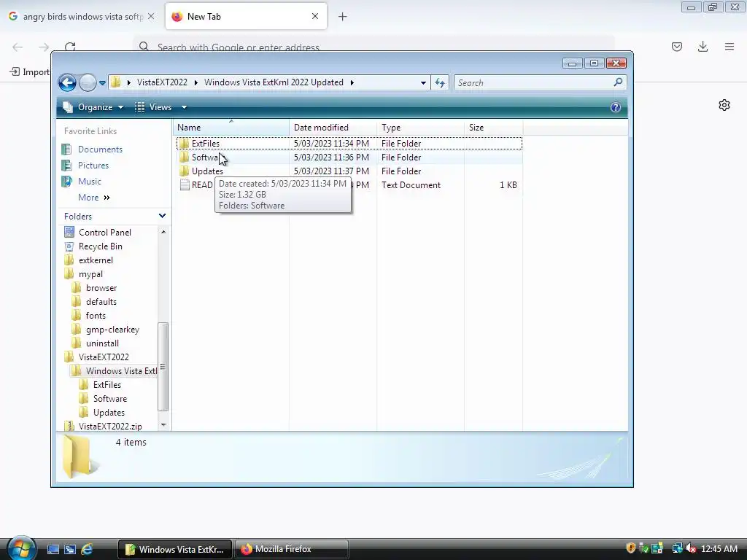The width and height of the screenshot is (747, 560).
Task: Click Firefox back arrow button
Action: tap(18, 47)
